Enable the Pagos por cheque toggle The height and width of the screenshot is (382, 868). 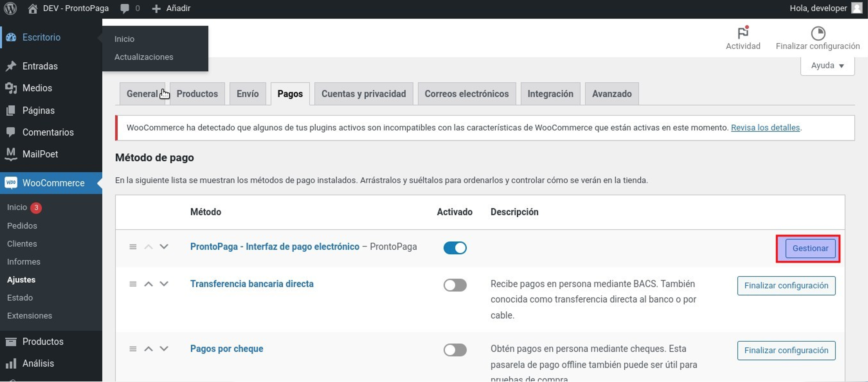point(455,350)
